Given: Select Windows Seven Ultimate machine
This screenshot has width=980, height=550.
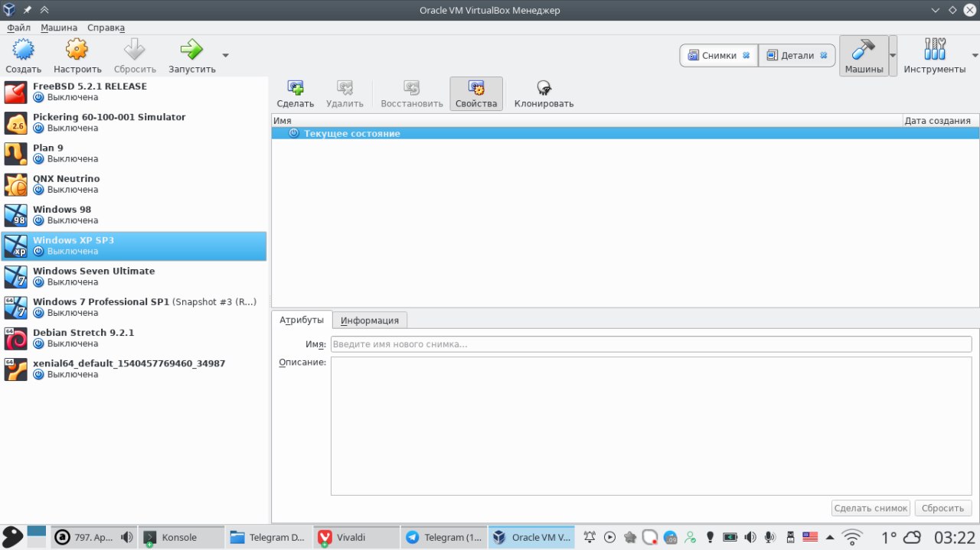Looking at the screenshot, I should pos(134,276).
